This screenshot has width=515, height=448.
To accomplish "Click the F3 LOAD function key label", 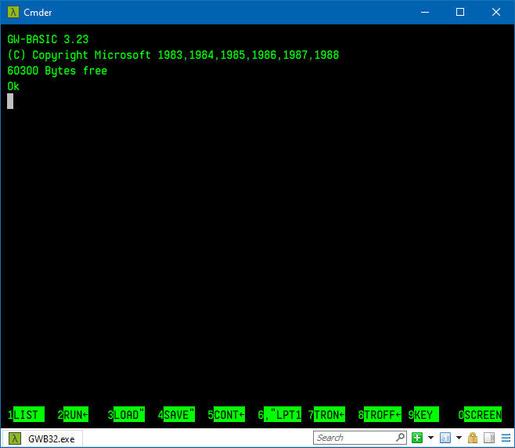I will tap(126, 415).
